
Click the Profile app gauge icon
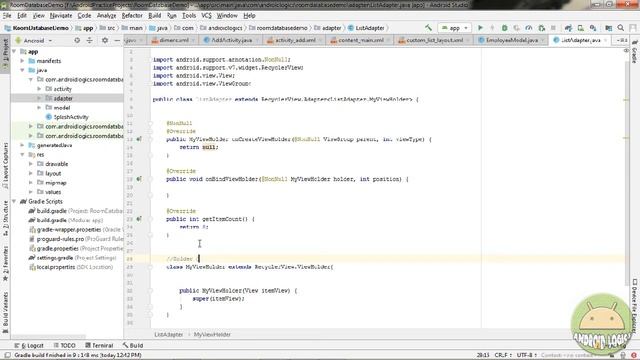529,28
